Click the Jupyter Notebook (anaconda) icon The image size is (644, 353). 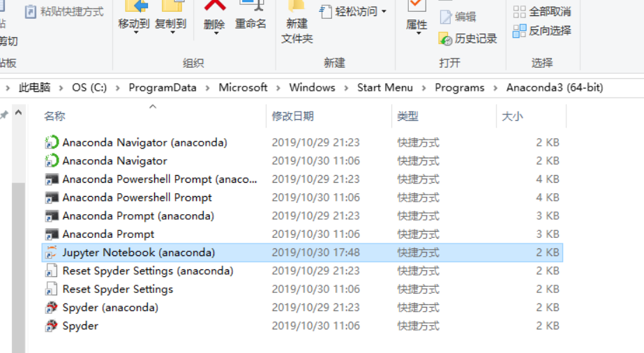52,253
